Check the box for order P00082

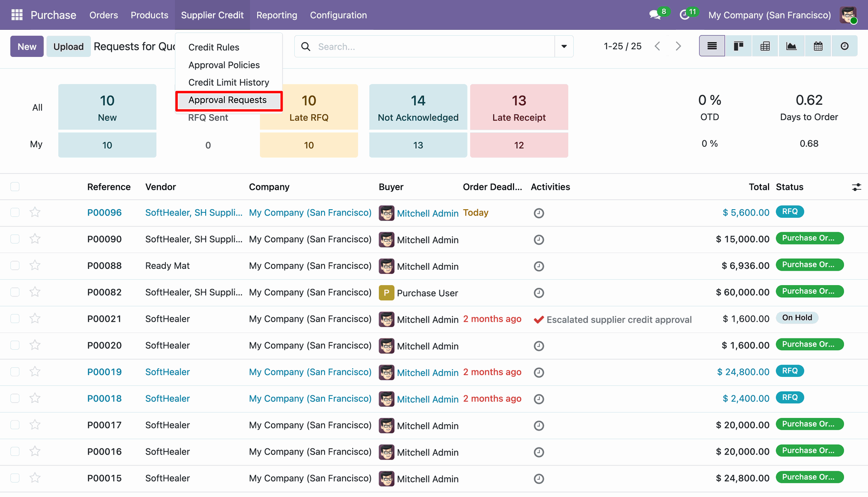pos(15,292)
